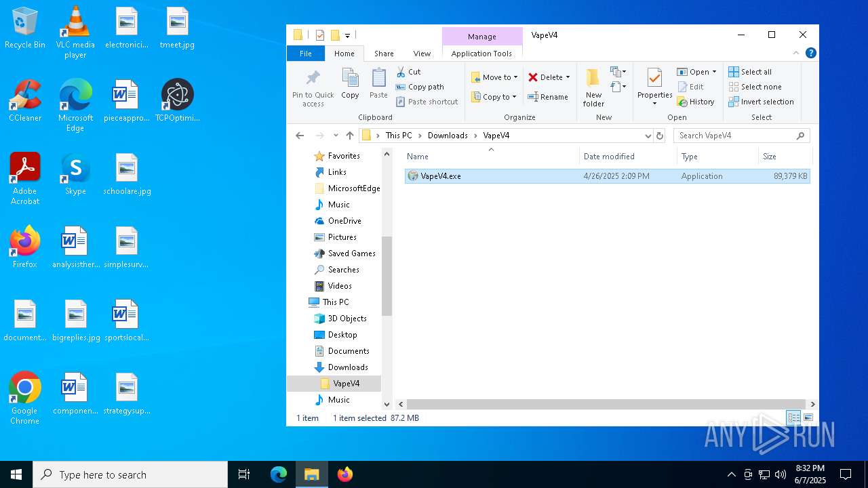
Task: Open Firefox from taskbar
Action: coord(345,474)
